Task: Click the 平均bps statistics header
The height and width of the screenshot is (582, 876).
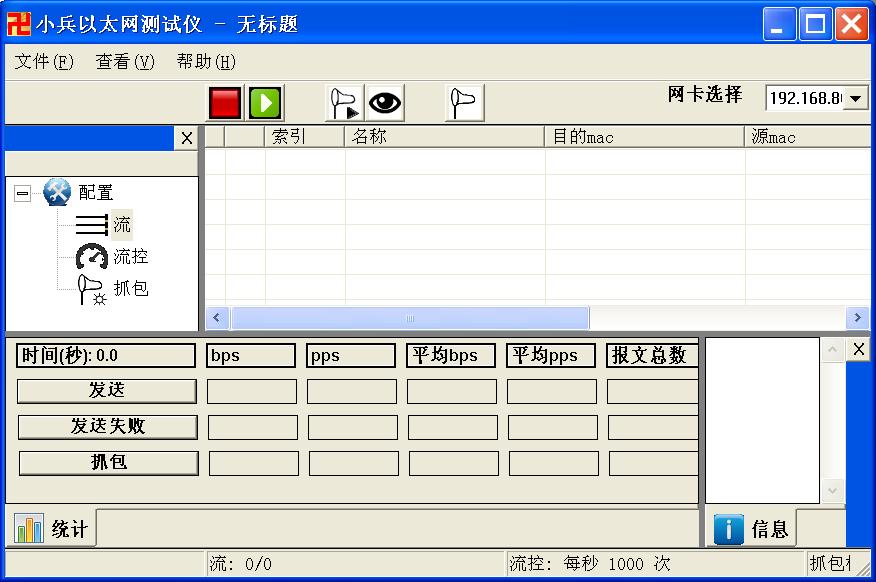Action: tap(450, 355)
